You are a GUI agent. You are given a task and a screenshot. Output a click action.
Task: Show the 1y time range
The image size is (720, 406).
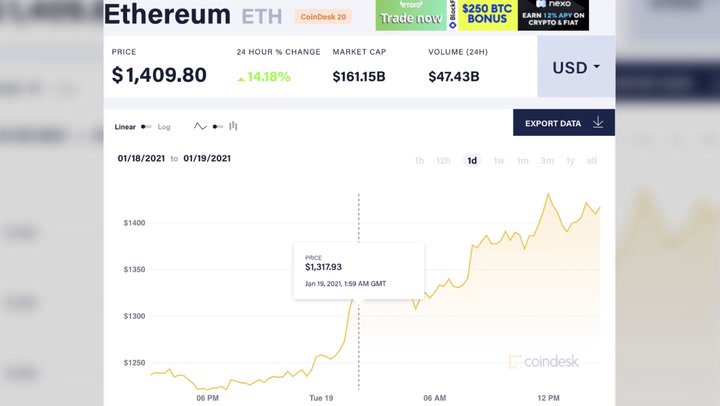tap(570, 161)
